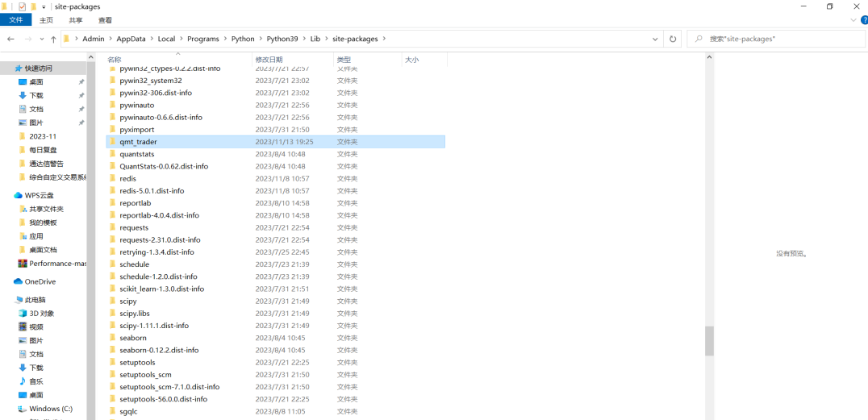Image resolution: width=868 pixels, height=420 pixels.
Task: Open 文档 under quick access
Action: (36, 109)
